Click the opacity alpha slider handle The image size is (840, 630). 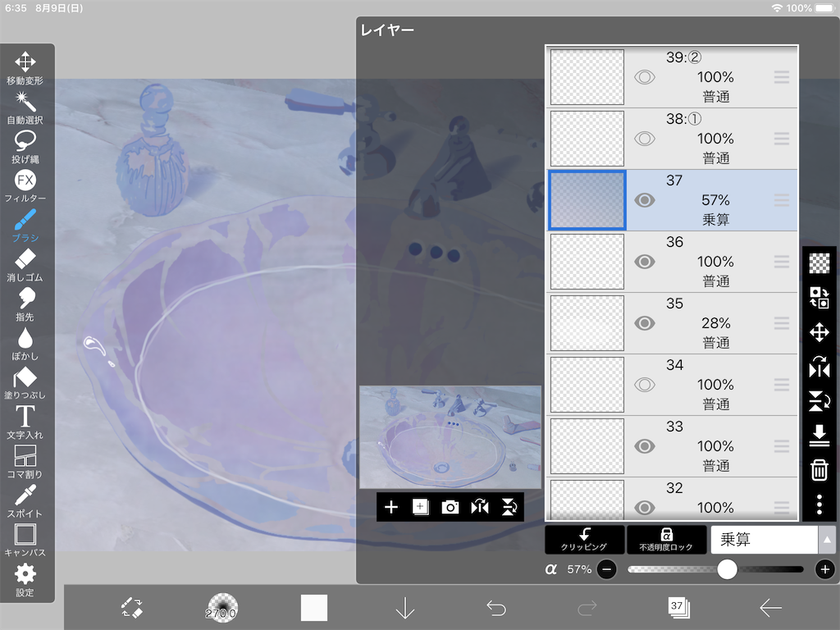[727, 569]
